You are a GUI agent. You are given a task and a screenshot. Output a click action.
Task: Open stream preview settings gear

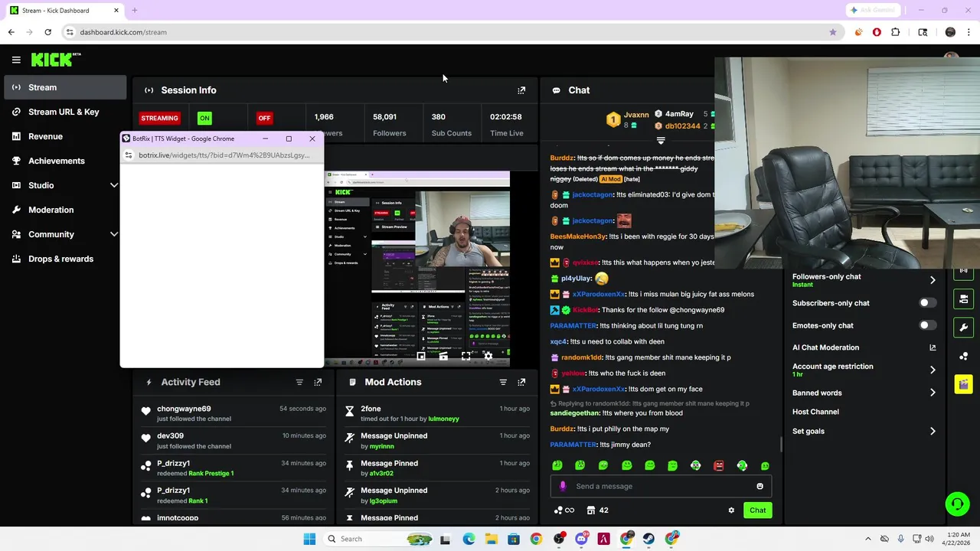tap(488, 356)
